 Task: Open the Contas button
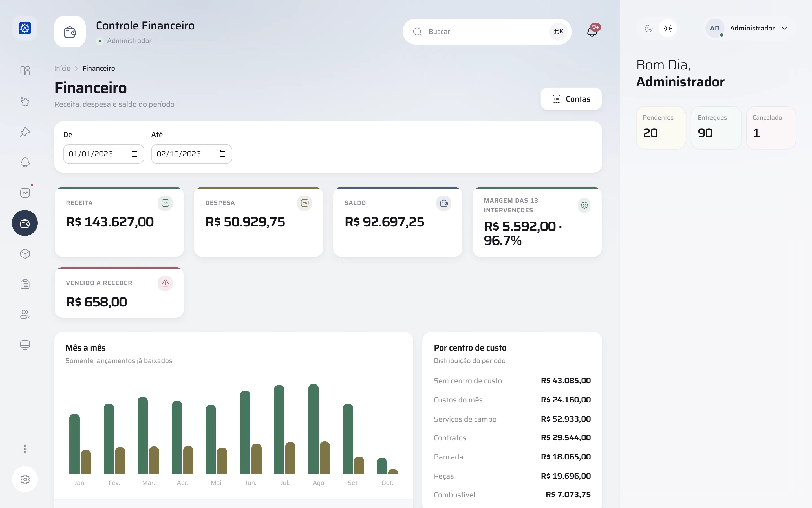571,99
